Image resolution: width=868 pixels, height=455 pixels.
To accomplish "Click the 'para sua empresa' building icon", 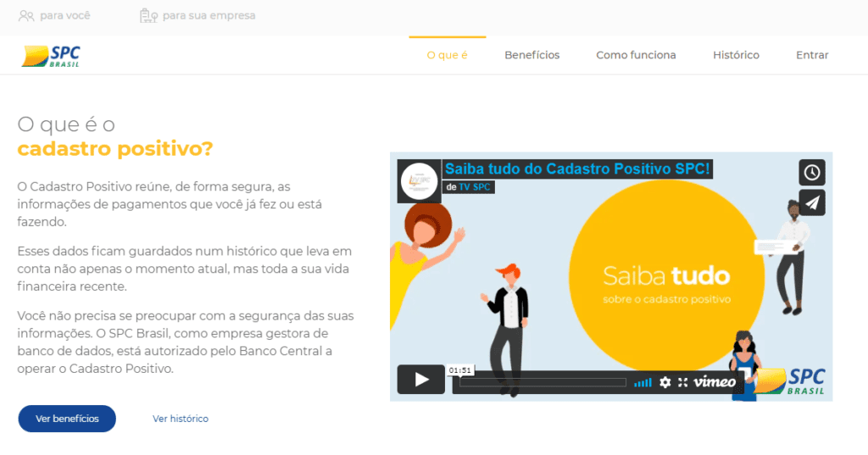I will 148,15.
